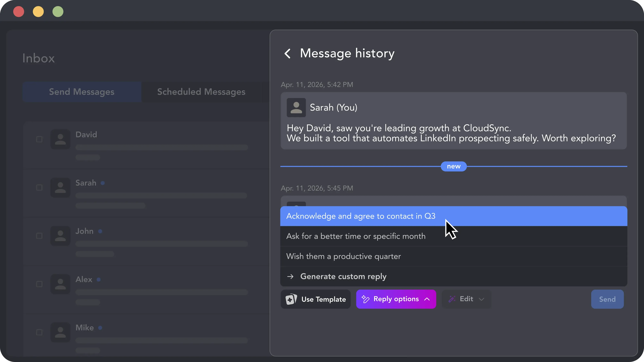Choose Acknowledge and agree to contact in Q3
The width and height of the screenshot is (644, 362).
[454, 216]
